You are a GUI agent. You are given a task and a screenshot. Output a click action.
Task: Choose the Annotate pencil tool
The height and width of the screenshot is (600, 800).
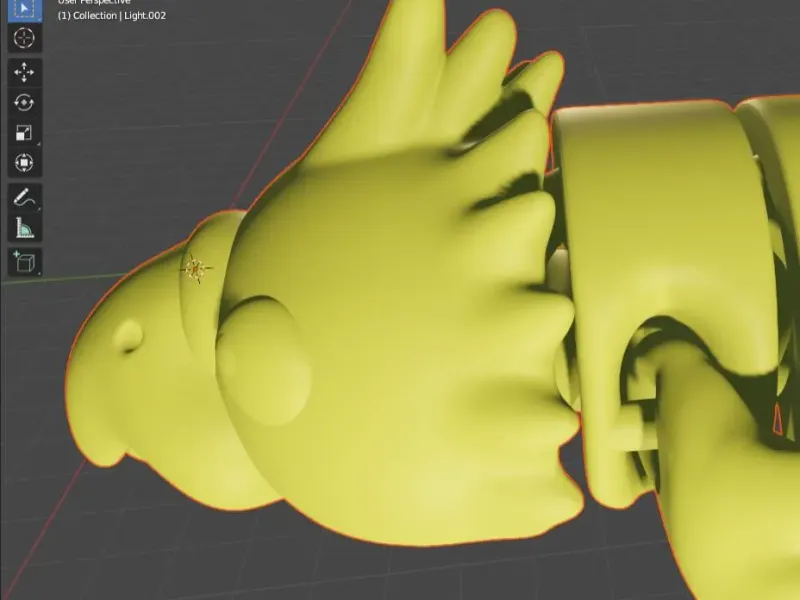(x=24, y=197)
